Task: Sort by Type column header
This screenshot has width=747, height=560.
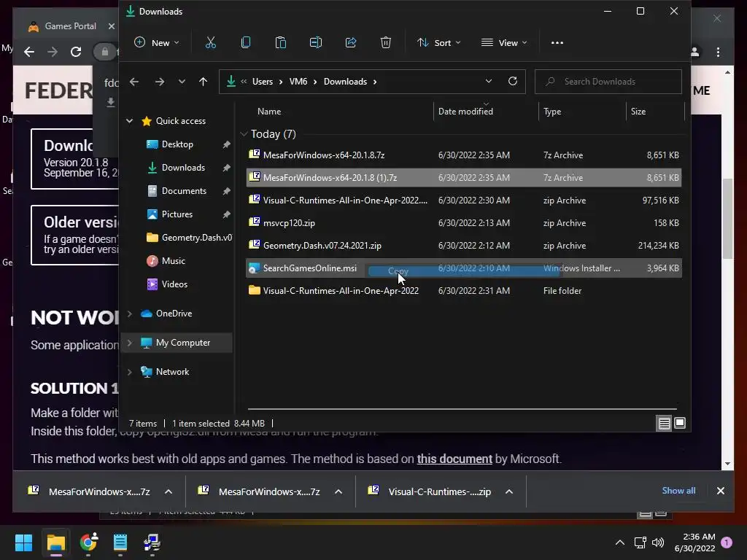Action: click(552, 112)
